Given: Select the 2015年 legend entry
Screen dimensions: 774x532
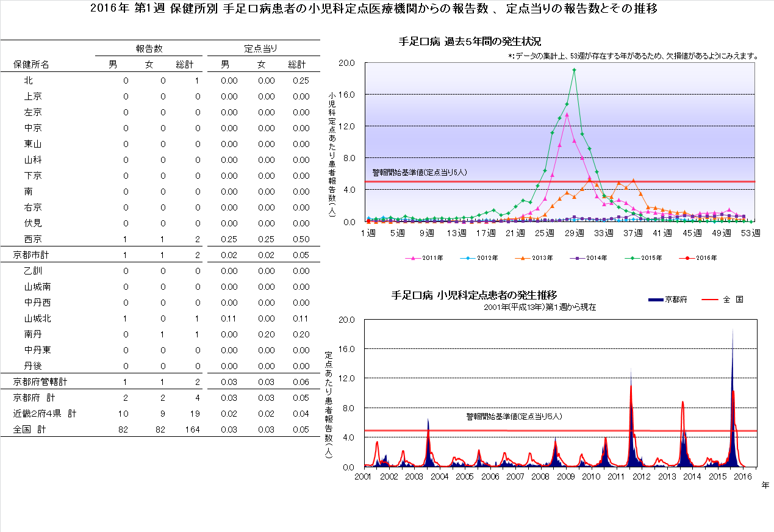Looking at the screenshot, I should (x=643, y=258).
